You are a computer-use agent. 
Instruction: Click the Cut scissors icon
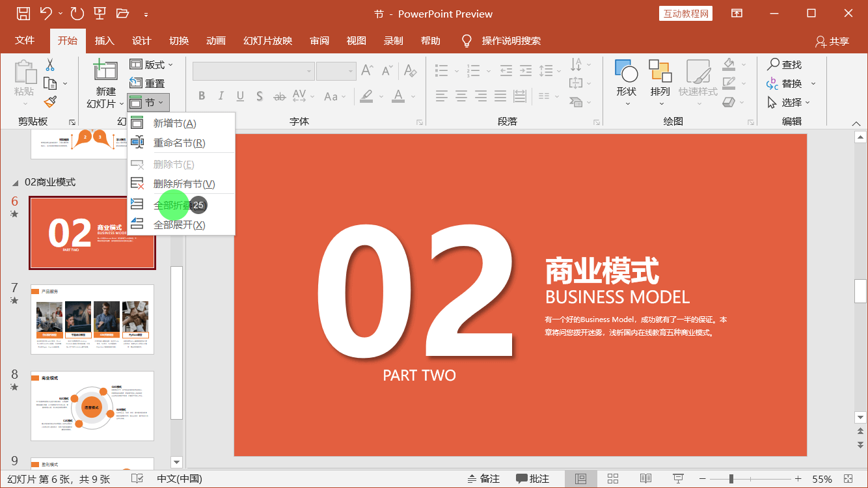[50, 65]
